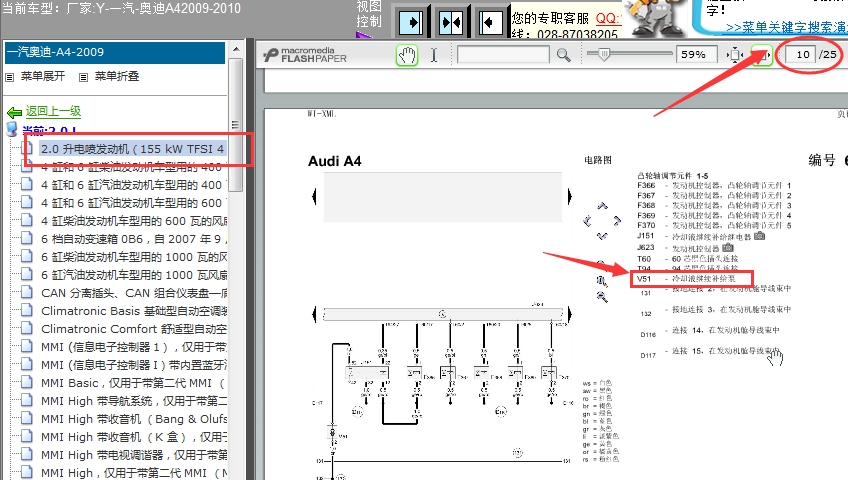The image size is (848, 480).
Task: Click the Macromedia FlashPaper logo
Action: coord(306,55)
